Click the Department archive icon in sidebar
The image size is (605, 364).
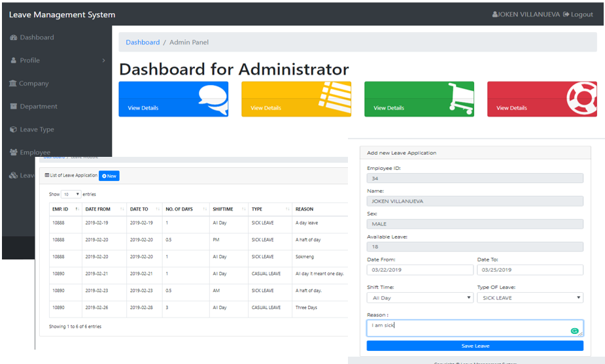coord(14,107)
